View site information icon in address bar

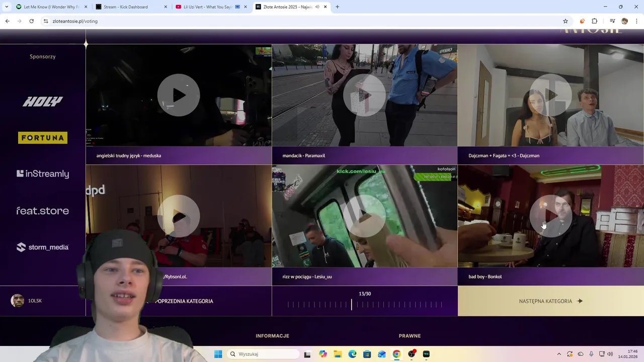46,21
